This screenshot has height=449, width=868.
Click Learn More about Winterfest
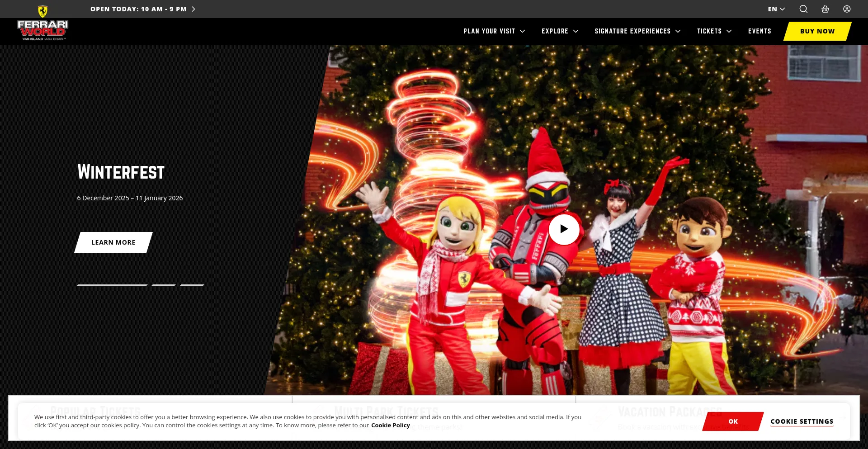point(113,242)
